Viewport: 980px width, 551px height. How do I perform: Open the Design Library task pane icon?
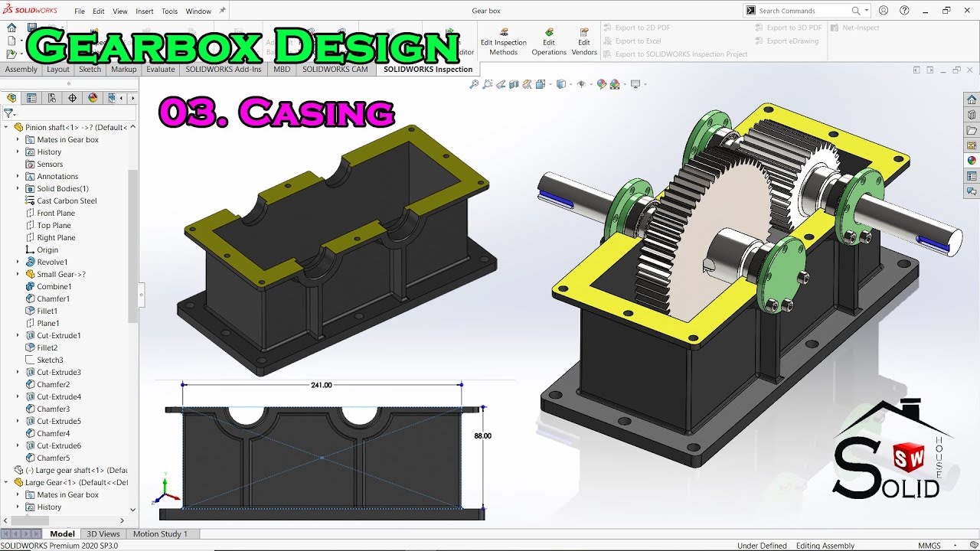click(972, 115)
